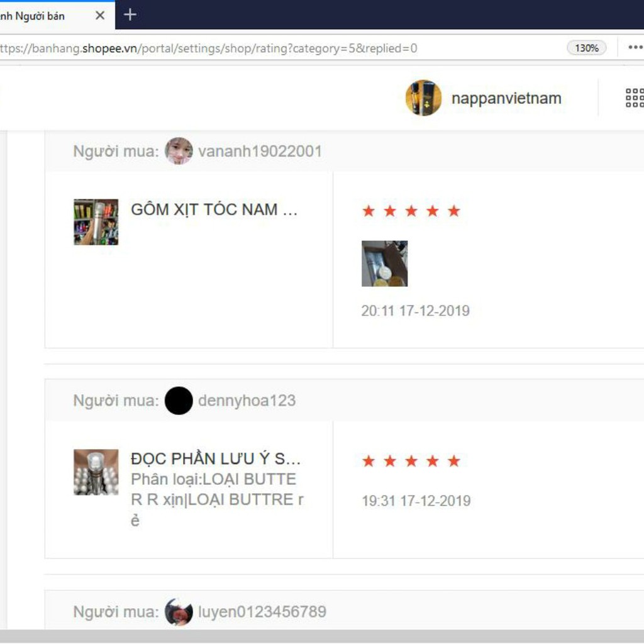Open GÔM XỊT TÓC NAM product thumbnail
This screenshot has height=644, width=644.
(x=96, y=222)
